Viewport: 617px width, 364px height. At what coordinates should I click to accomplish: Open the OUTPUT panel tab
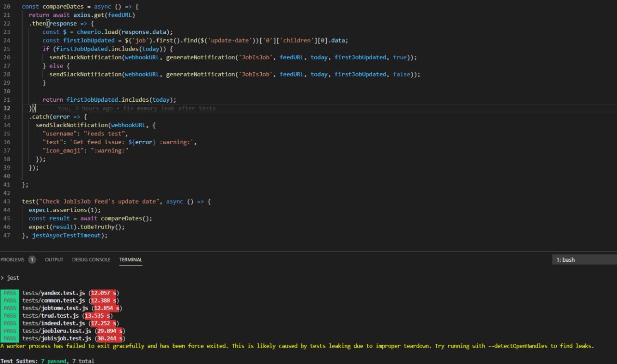pyautogui.click(x=54, y=259)
